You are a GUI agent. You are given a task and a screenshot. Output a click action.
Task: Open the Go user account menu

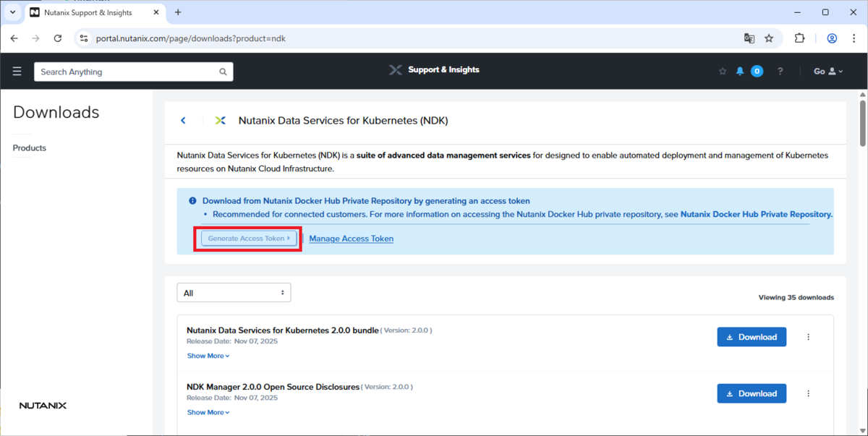tap(828, 71)
